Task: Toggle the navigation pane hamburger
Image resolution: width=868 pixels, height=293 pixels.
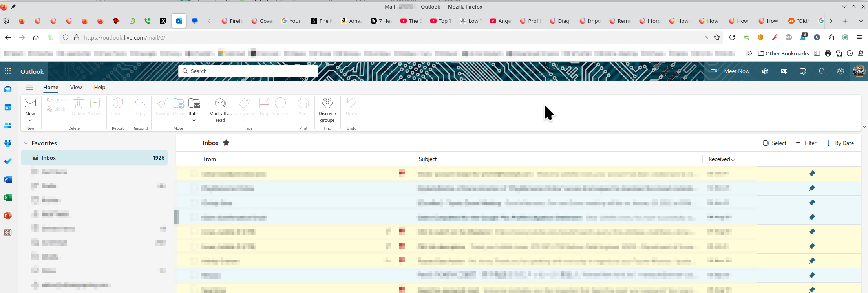Action: pos(29,87)
